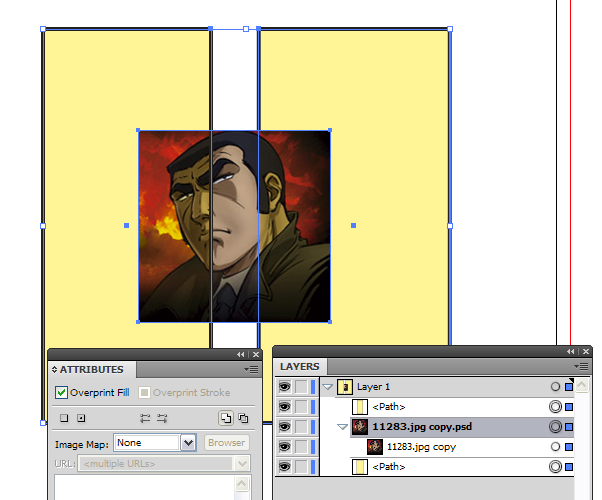Select the bottom <Path> row
602x500 pixels.
462,467
